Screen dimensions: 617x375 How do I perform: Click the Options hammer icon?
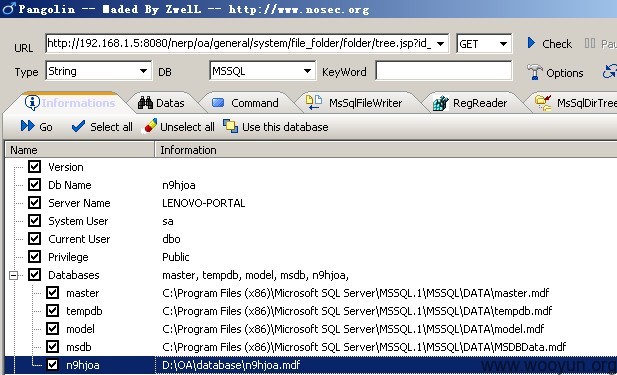tap(534, 72)
